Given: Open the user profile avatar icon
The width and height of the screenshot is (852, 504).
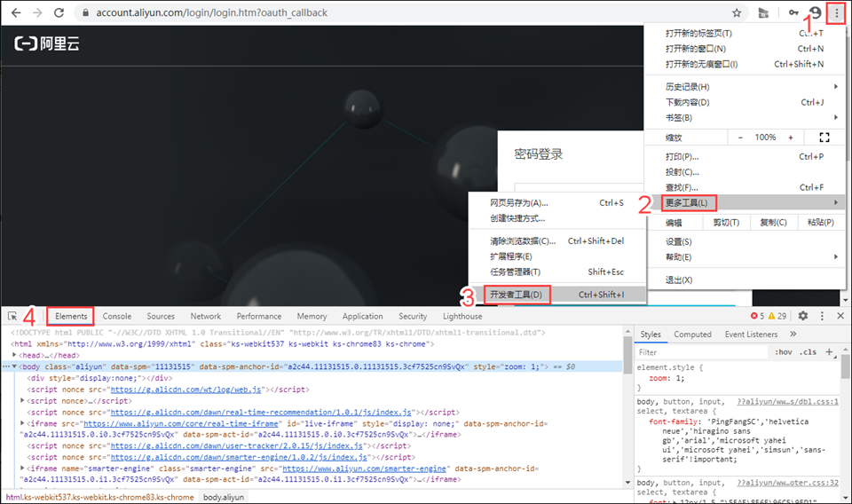Looking at the screenshot, I should pyautogui.click(x=814, y=13).
